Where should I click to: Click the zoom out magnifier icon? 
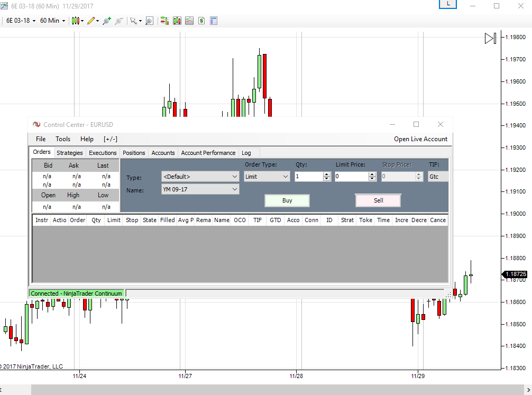tap(119, 21)
